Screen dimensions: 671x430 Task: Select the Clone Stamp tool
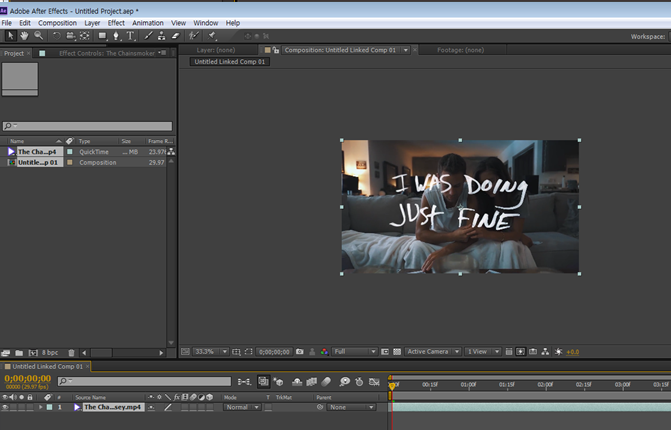coord(162,36)
